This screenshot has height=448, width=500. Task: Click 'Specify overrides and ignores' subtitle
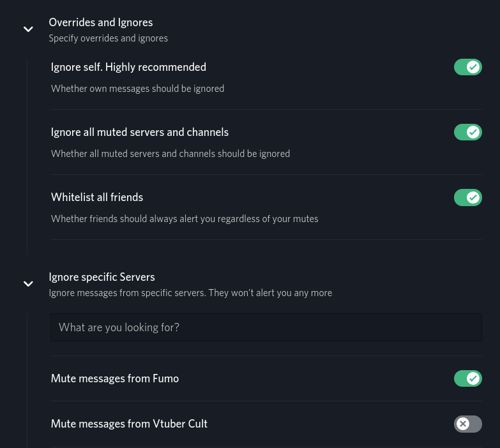(x=109, y=38)
